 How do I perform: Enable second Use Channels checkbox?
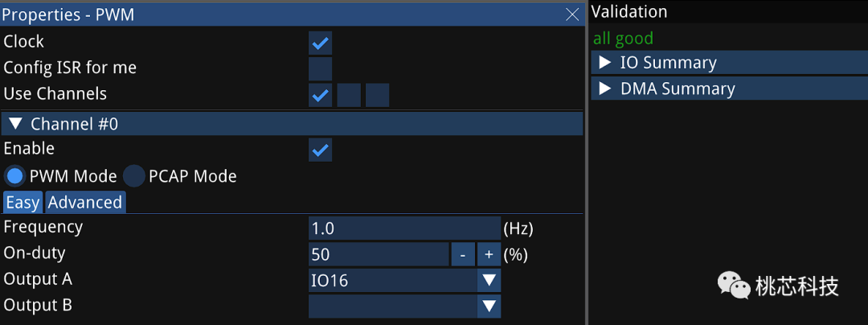(x=349, y=95)
